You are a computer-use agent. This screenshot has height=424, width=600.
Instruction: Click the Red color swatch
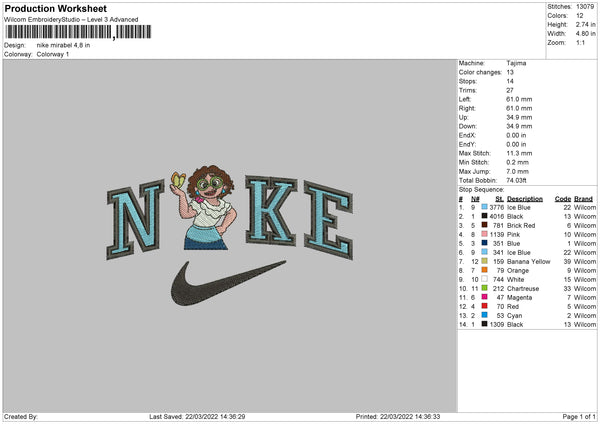pos(484,306)
